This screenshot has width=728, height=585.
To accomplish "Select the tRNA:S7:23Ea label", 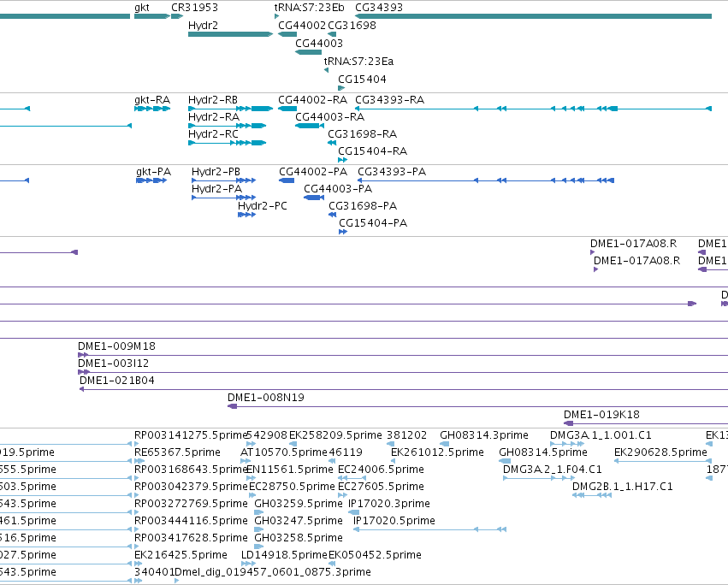I will click(x=358, y=62).
